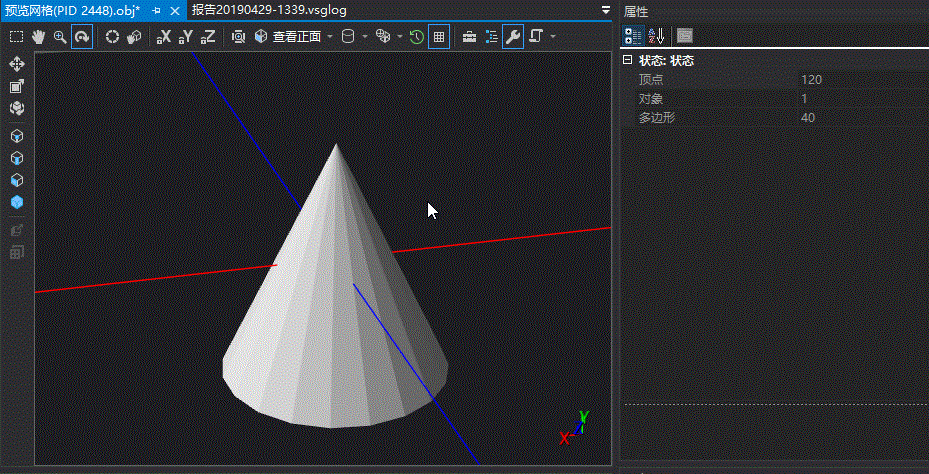
Task: Toggle the Lock Y axis button
Action: 186,37
